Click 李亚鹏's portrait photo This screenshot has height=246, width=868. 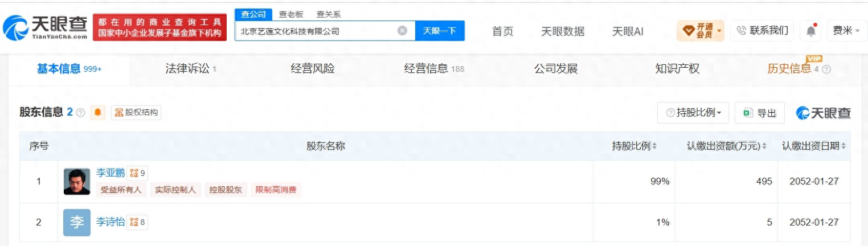[77, 182]
